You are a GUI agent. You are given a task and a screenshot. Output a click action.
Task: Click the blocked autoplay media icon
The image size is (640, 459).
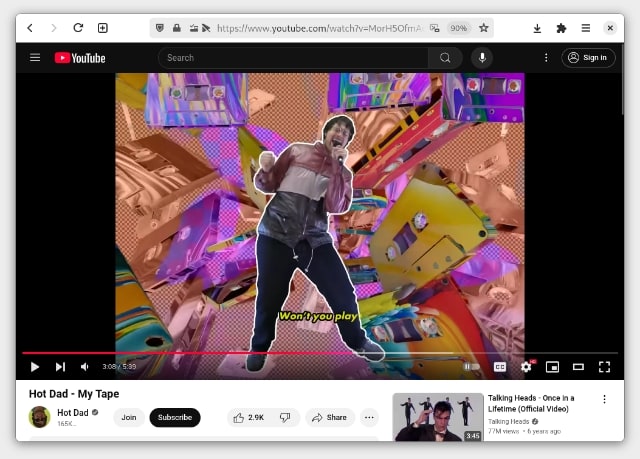pos(206,28)
